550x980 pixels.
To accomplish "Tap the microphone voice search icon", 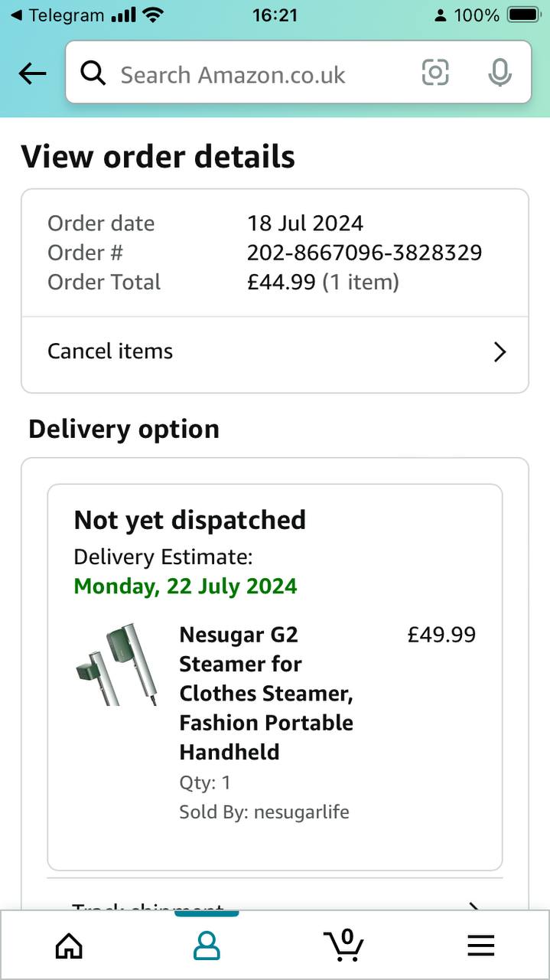I will [x=499, y=73].
